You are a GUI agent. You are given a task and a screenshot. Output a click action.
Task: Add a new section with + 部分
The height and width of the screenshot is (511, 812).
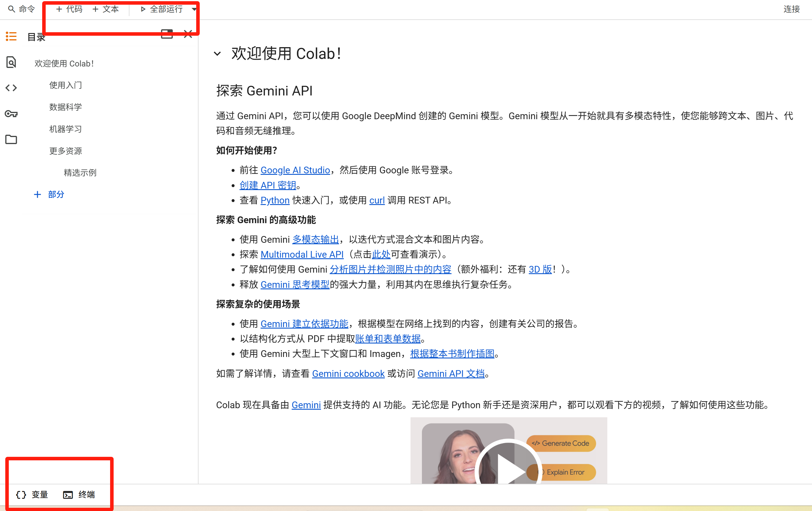click(x=49, y=194)
